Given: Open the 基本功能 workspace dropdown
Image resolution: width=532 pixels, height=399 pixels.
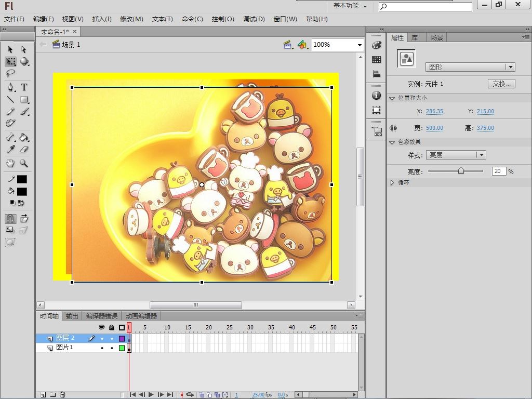Looking at the screenshot, I should pos(350,6).
